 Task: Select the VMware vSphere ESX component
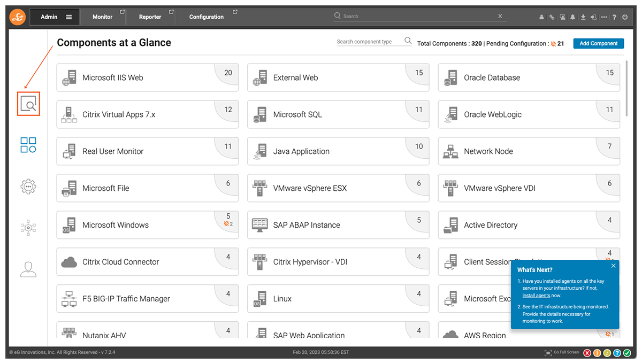(338, 188)
